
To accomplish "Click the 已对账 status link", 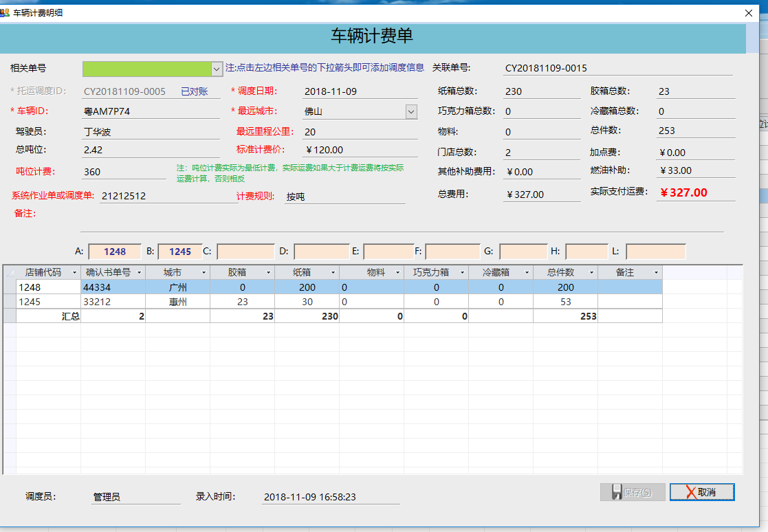I will pyautogui.click(x=195, y=91).
